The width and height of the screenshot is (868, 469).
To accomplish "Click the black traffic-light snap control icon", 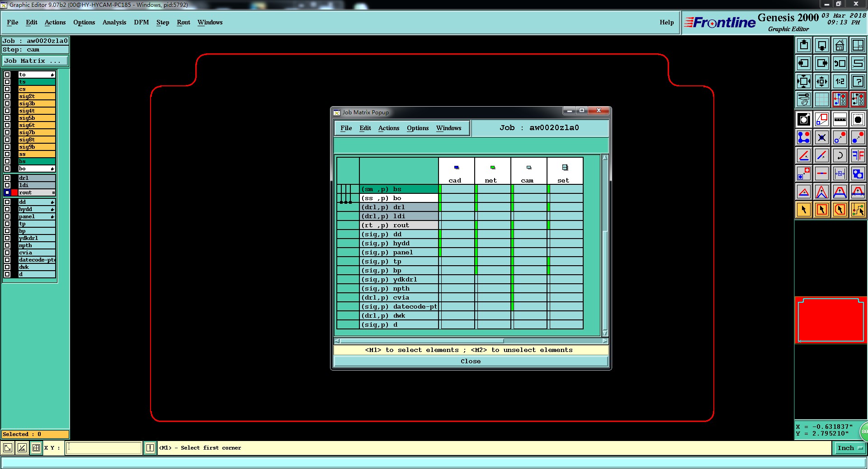I will [x=858, y=99].
